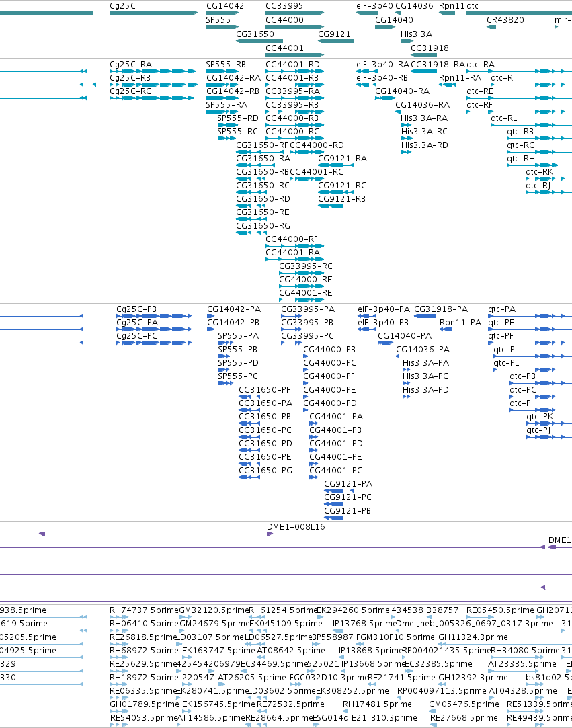Select the His3.3A gene label
Image resolution: width=572 pixels, height=728 pixels.
(x=417, y=34)
